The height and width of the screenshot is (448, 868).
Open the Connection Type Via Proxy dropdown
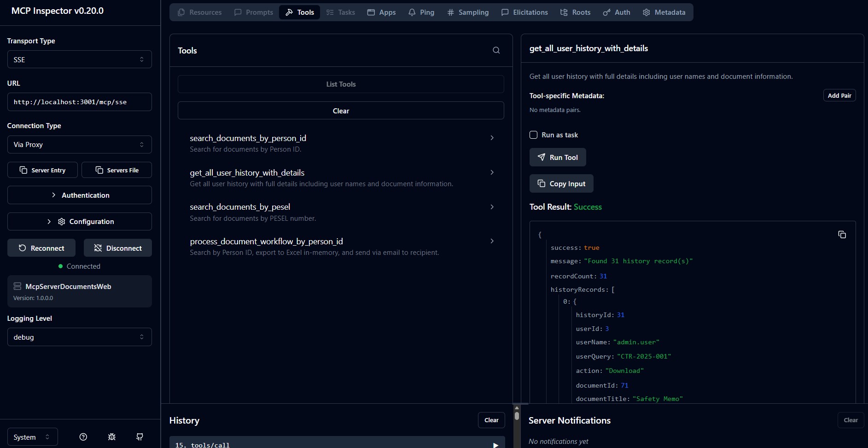tap(79, 144)
